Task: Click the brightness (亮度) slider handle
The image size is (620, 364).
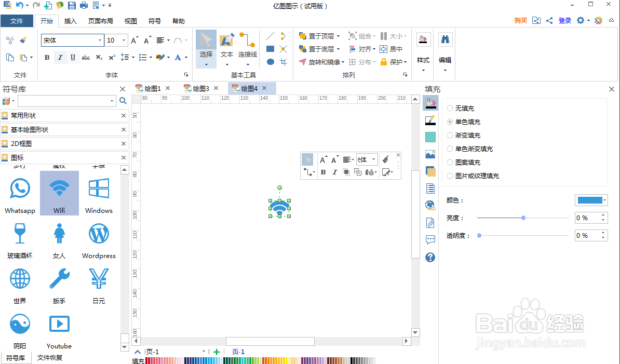Action: 523,218
